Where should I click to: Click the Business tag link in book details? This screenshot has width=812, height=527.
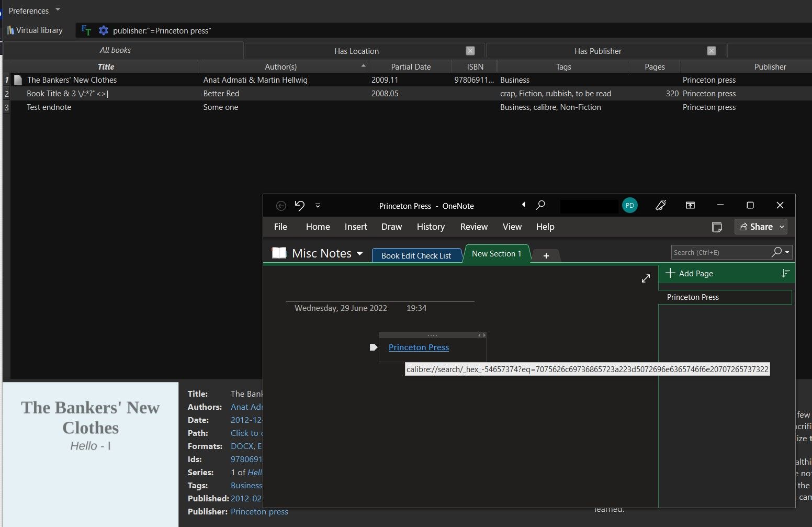pyautogui.click(x=246, y=485)
